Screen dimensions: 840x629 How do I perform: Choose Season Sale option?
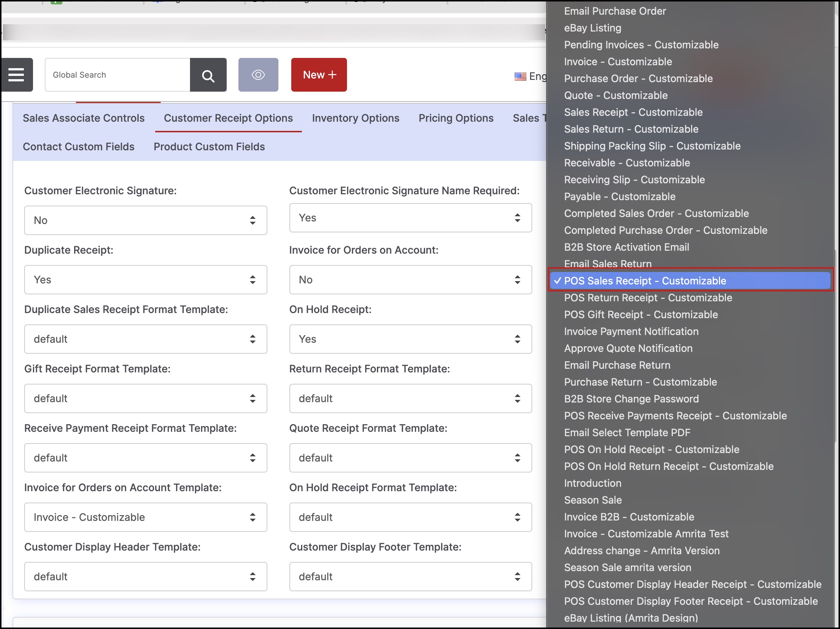(x=690, y=500)
